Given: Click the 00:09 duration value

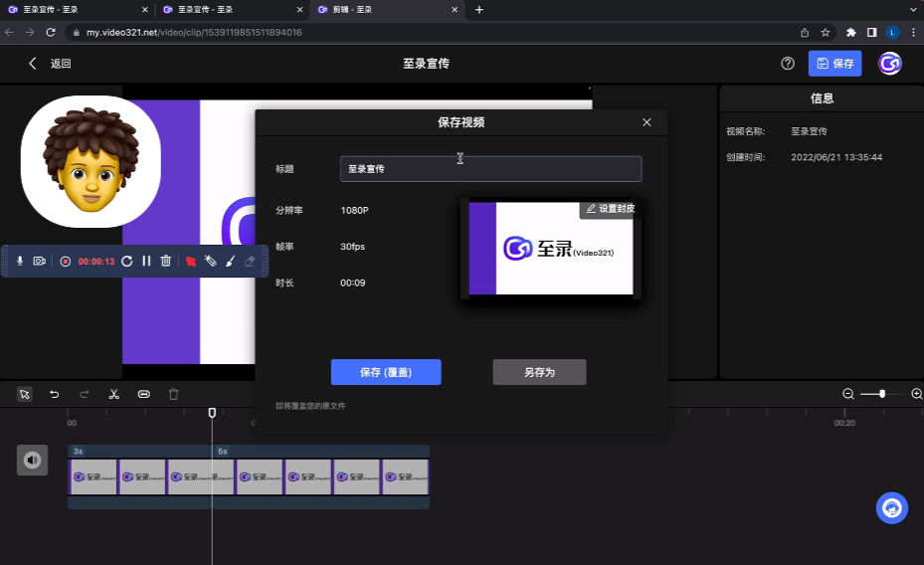Looking at the screenshot, I should [352, 282].
